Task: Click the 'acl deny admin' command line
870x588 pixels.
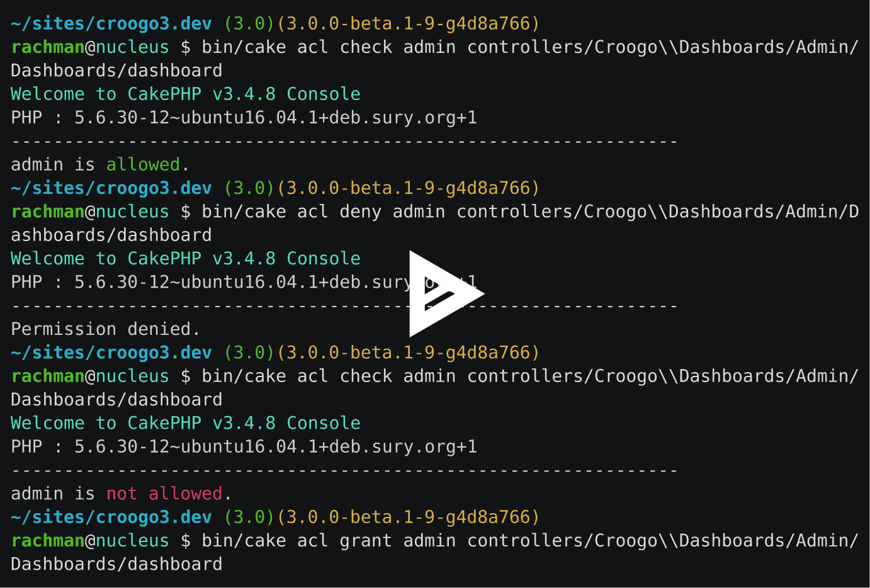Action: (435, 223)
